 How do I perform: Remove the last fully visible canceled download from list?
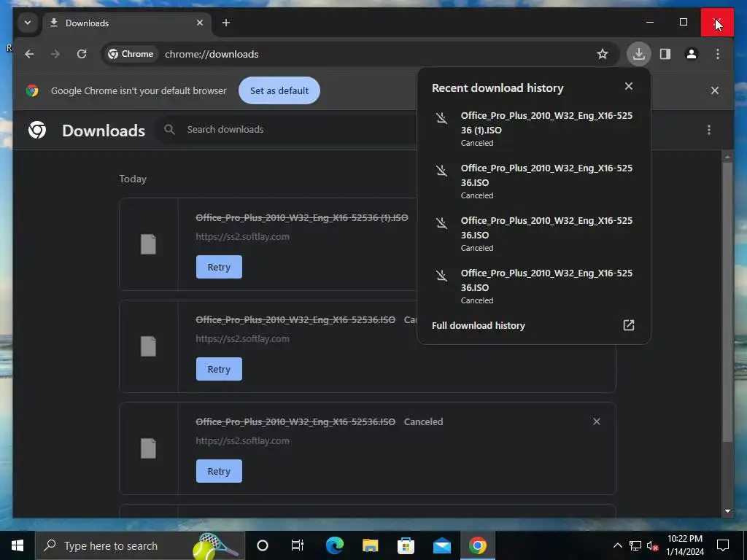tap(597, 421)
